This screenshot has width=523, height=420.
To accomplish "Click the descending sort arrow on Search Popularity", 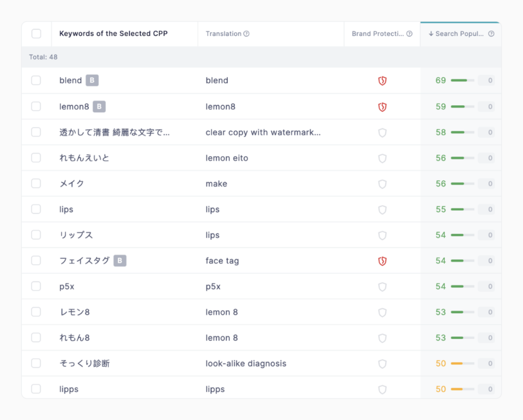I will tap(432, 34).
